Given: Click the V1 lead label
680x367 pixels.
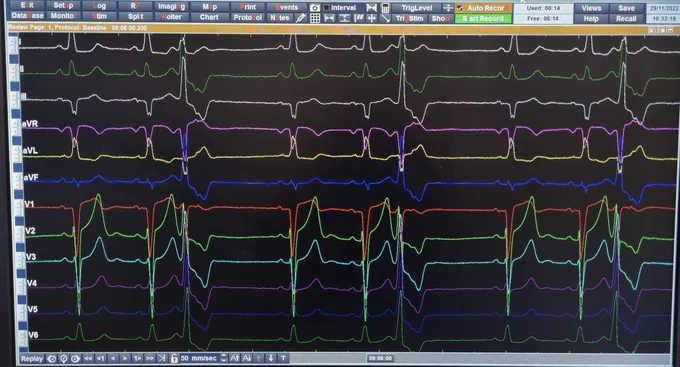Looking at the screenshot, I should 29,204.
